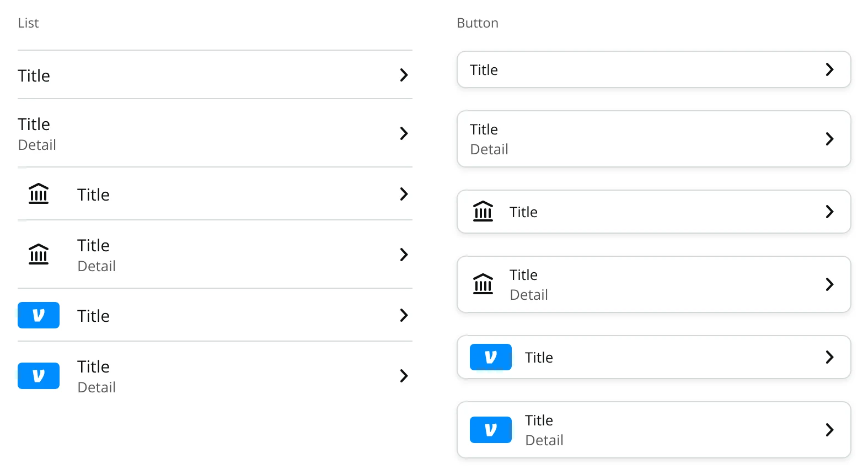Click the "Button" section heading
This screenshot has width=868, height=475.
click(478, 23)
